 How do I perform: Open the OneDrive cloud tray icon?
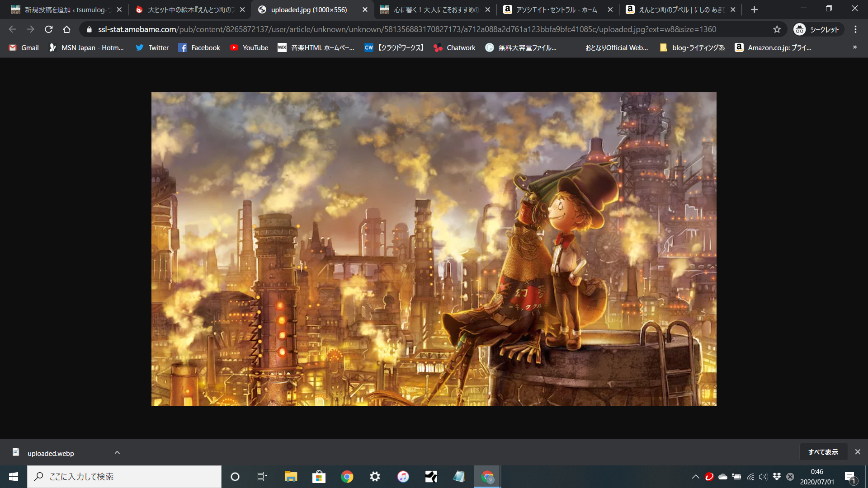(723, 477)
